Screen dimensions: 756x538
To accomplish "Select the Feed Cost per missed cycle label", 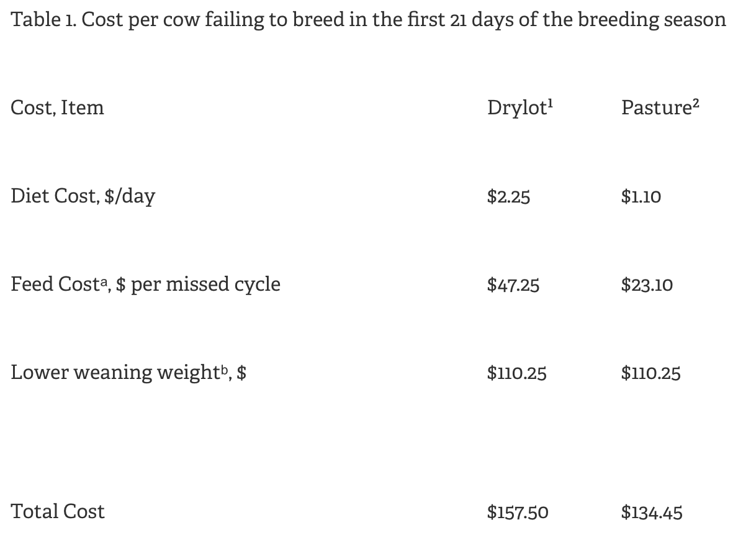I will tap(146, 285).
